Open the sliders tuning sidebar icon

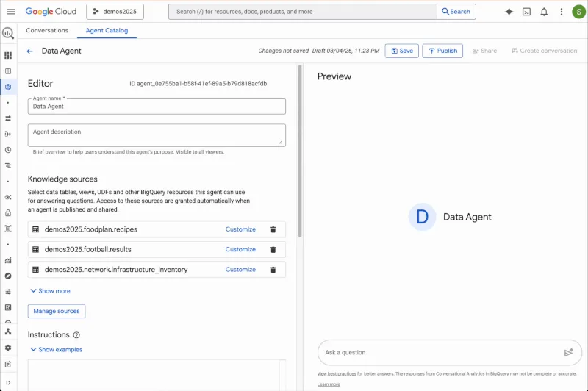coord(8,292)
